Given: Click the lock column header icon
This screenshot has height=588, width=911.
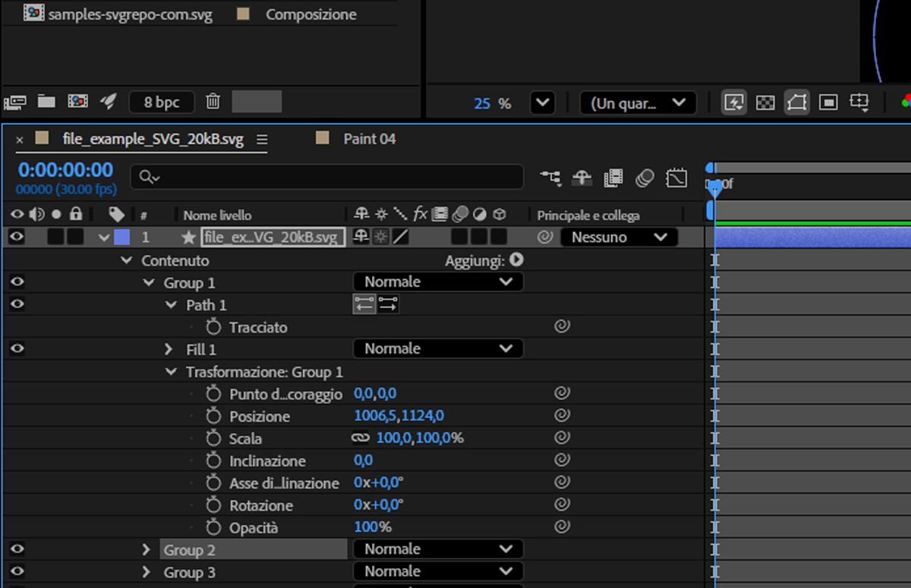Looking at the screenshot, I should coord(76,215).
